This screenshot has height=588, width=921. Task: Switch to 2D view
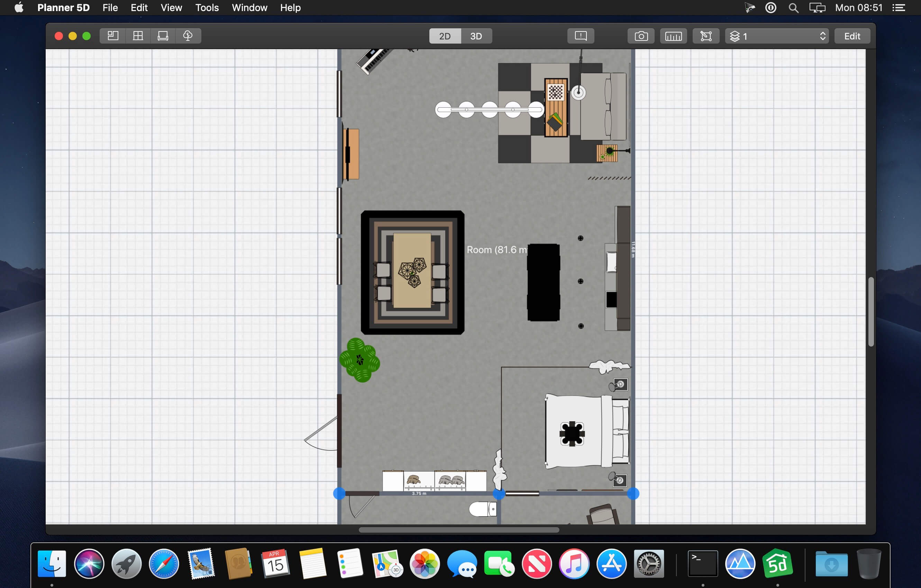[x=445, y=36]
